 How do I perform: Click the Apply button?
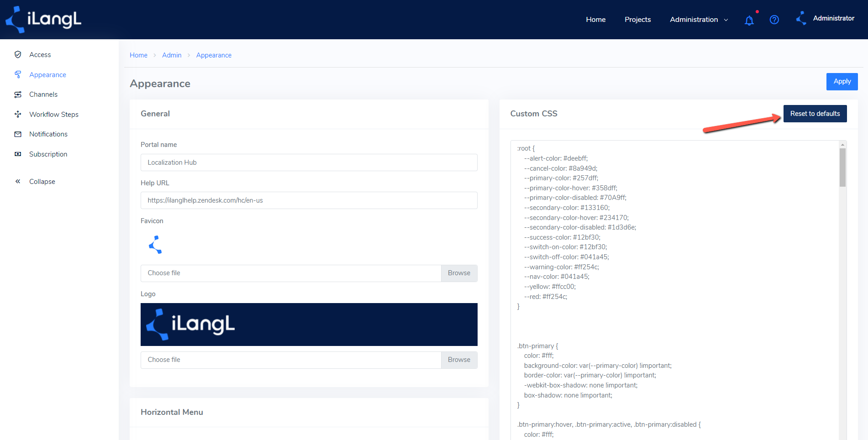(x=842, y=82)
